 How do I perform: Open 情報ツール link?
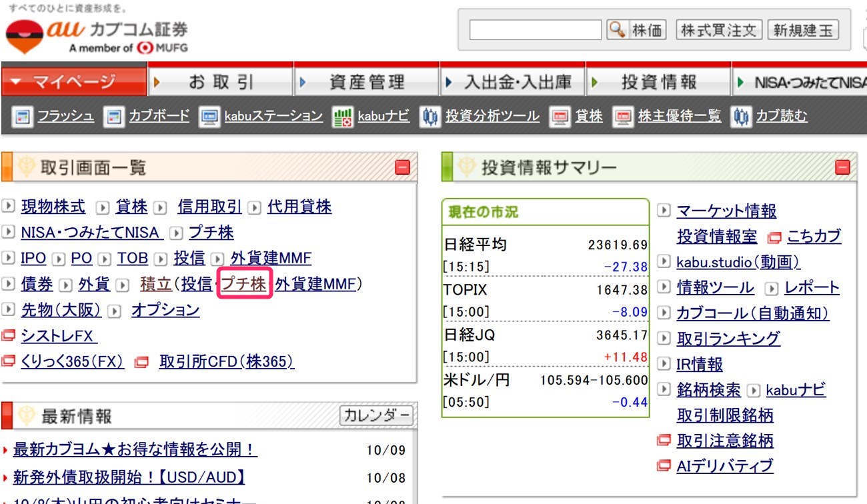[x=716, y=288]
